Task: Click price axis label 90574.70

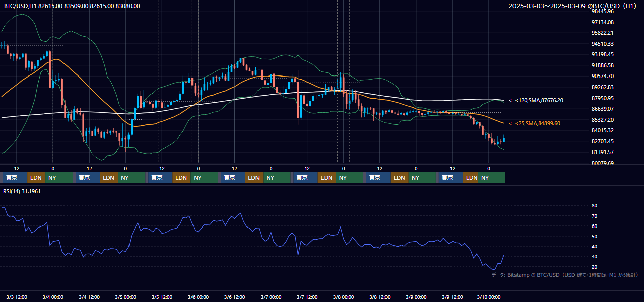Action: coord(602,76)
